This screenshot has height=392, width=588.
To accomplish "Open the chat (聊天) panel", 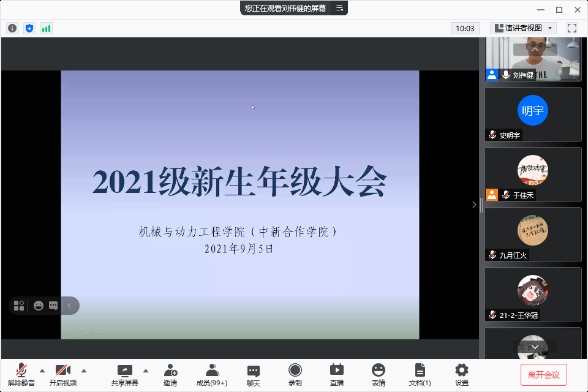I will (254, 374).
